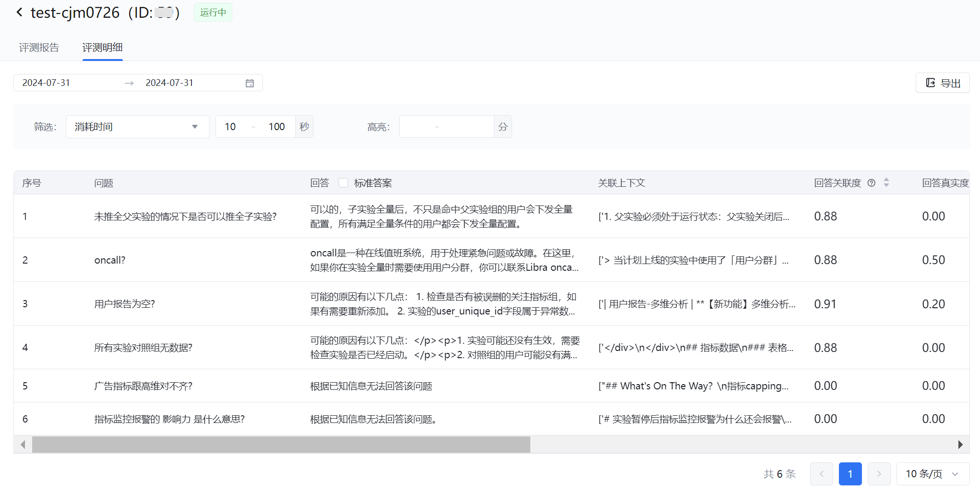The image size is (980, 495).
Task: Click the minimum seconds field showing 10
Action: pyautogui.click(x=230, y=127)
